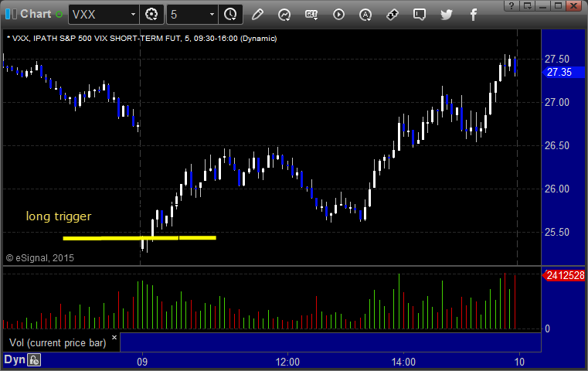Screen dimensions: 588x371
Task: Click the 27.50 price axis label
Action: pos(557,59)
